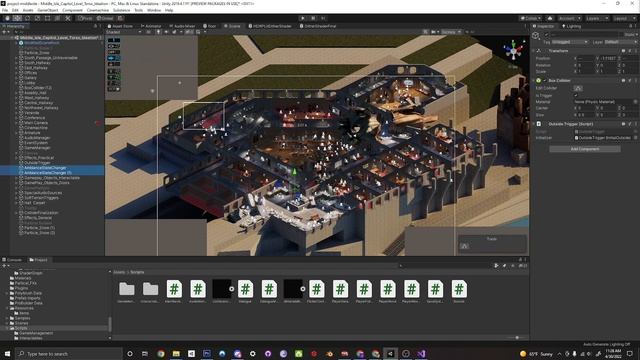Image resolution: width=640 pixels, height=360 pixels.
Task: Toggle the GameObject active checkbox in Inspector
Action: tap(547, 35)
